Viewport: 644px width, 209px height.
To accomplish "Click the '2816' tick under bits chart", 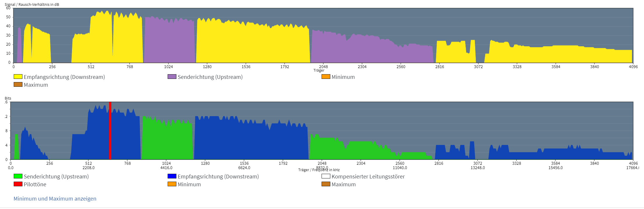I will pyautogui.click(x=439, y=163).
